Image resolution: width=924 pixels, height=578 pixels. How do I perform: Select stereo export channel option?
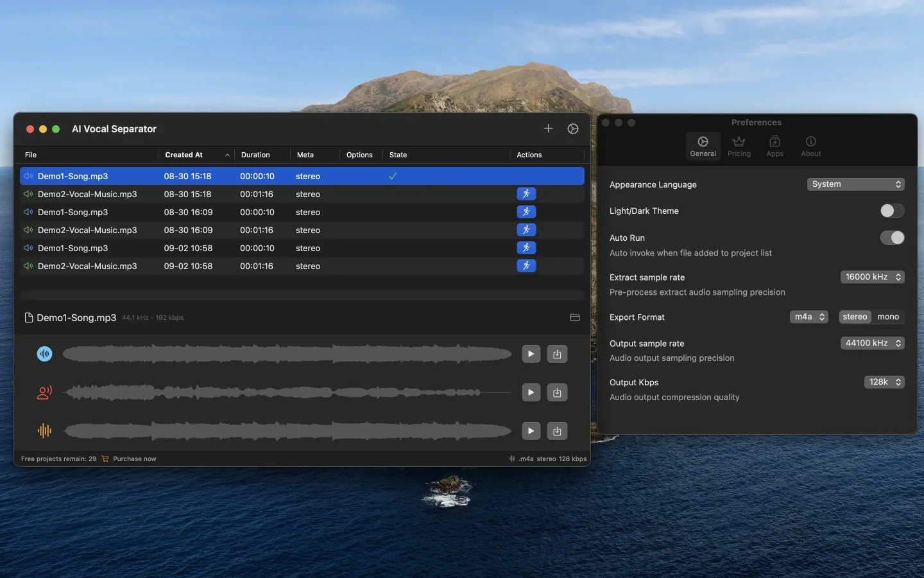[855, 317]
